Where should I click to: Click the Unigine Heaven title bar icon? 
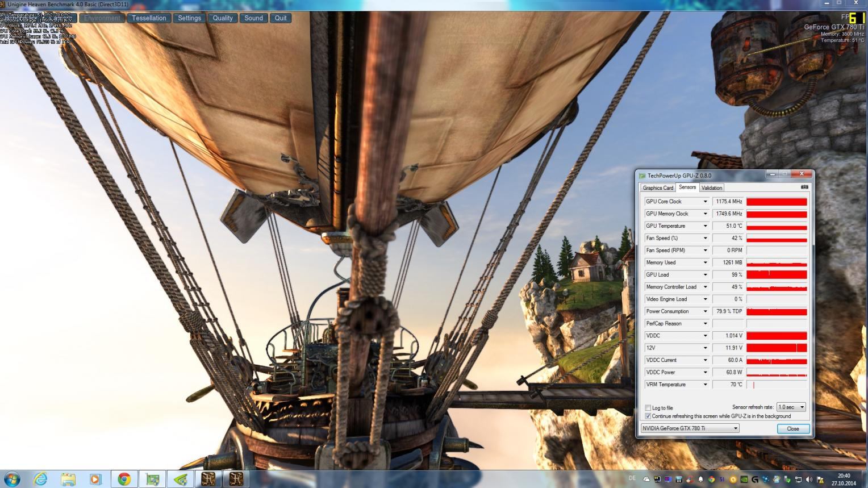pos(3,4)
